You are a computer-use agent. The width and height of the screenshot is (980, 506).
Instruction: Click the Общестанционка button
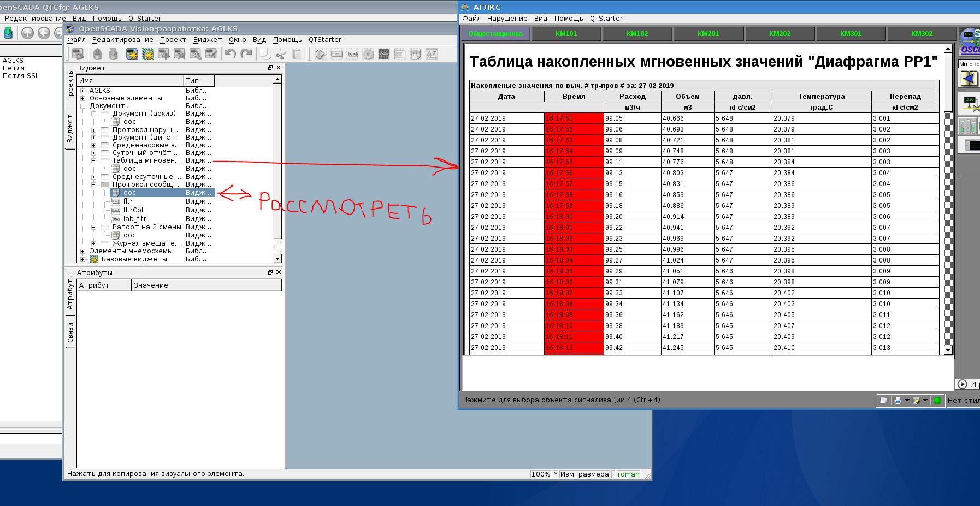495,34
